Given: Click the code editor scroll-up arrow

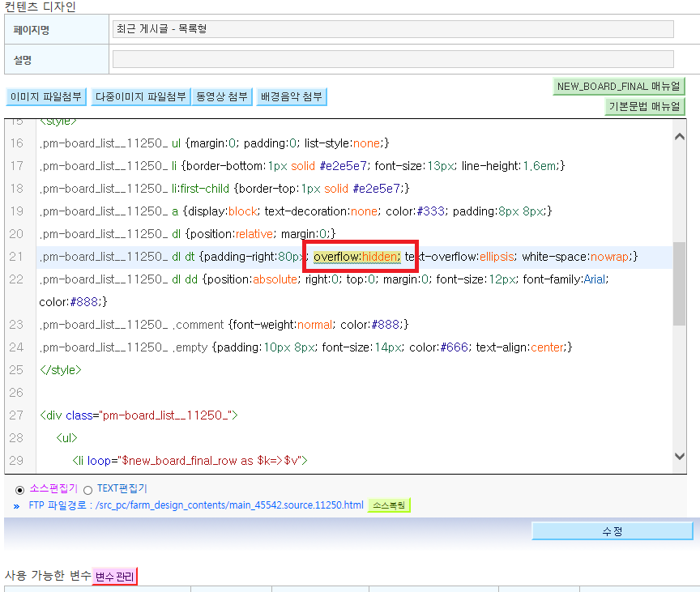Looking at the screenshot, I should point(680,137).
